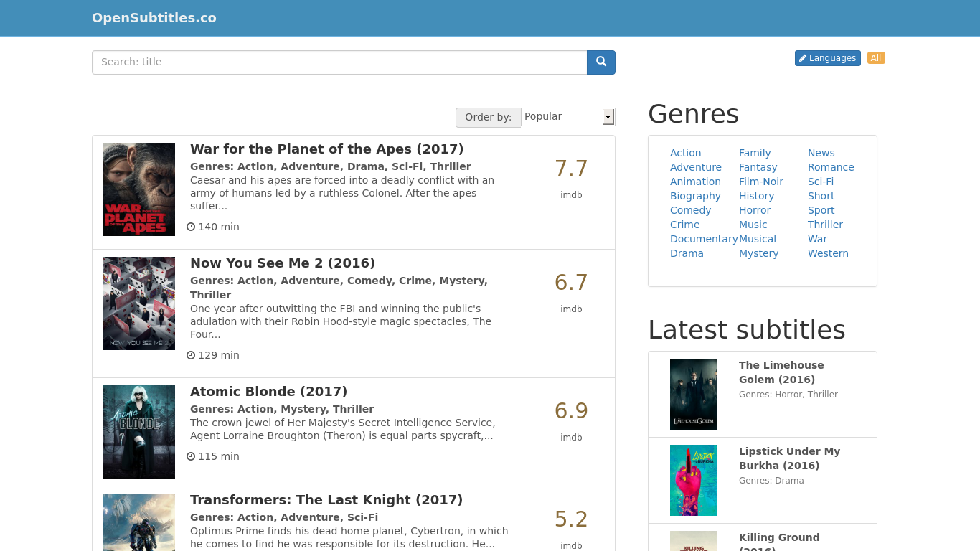Screen dimensions: 980x551
Task: Click the magnifier search button
Action: pos(601,62)
